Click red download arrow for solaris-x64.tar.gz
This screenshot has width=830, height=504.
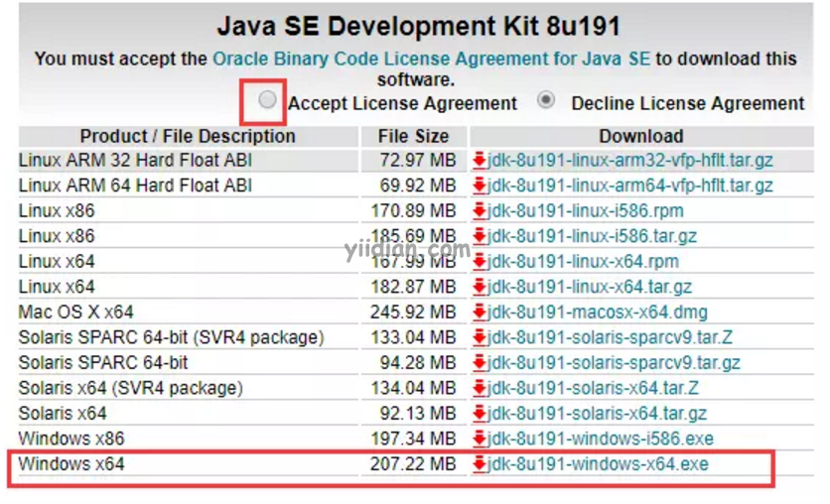tap(480, 413)
